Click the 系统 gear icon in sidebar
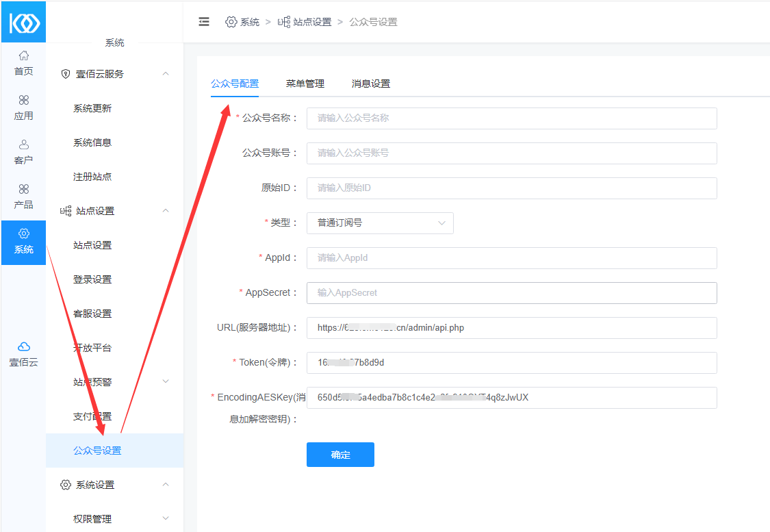Image resolution: width=770 pixels, height=532 pixels. click(x=23, y=234)
